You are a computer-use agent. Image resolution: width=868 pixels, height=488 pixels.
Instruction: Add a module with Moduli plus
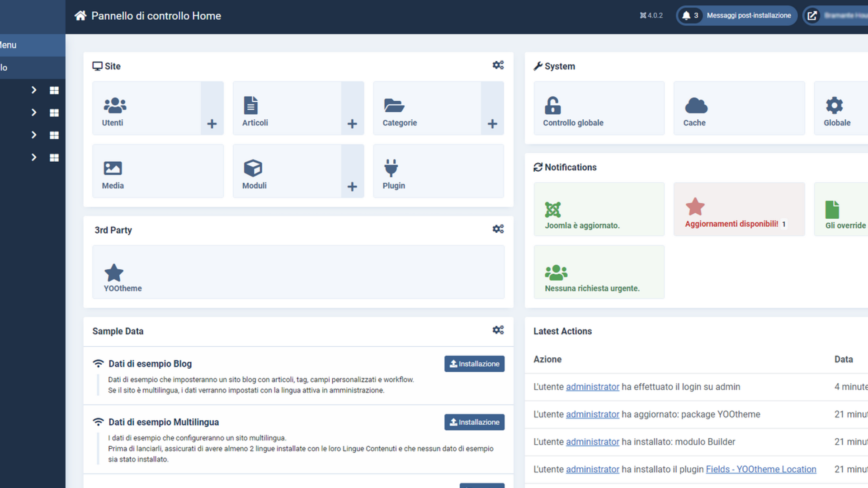pyautogui.click(x=353, y=171)
